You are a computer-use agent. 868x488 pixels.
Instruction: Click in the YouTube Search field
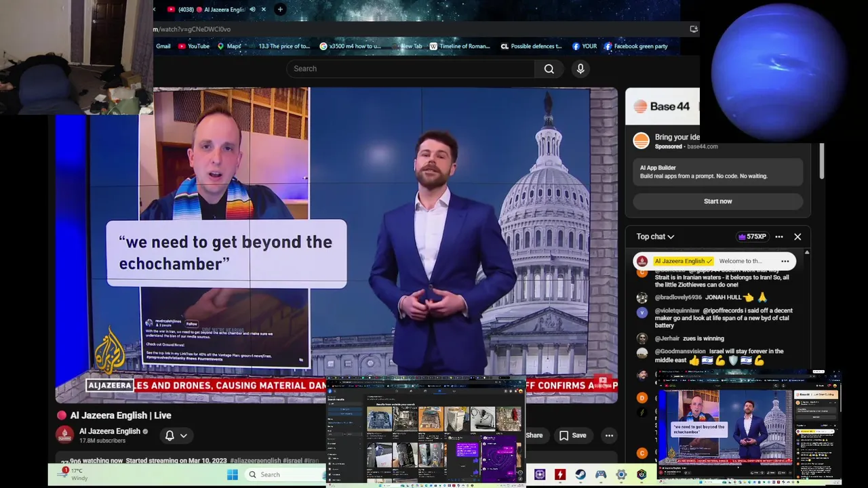pos(411,68)
